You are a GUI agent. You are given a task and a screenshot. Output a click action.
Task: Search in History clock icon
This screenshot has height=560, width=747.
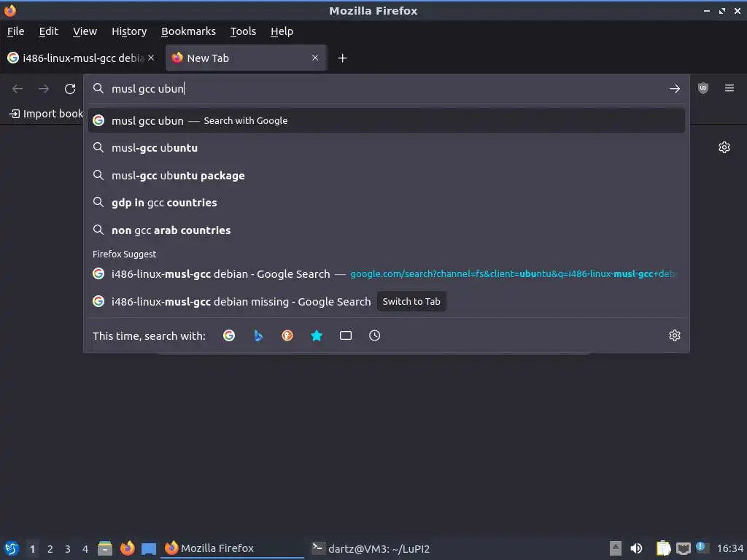point(374,335)
